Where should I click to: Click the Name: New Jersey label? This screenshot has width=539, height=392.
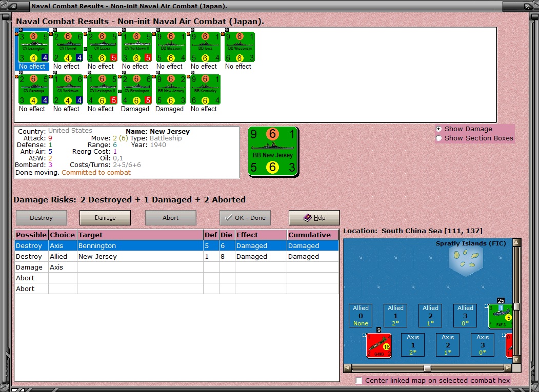pos(157,131)
